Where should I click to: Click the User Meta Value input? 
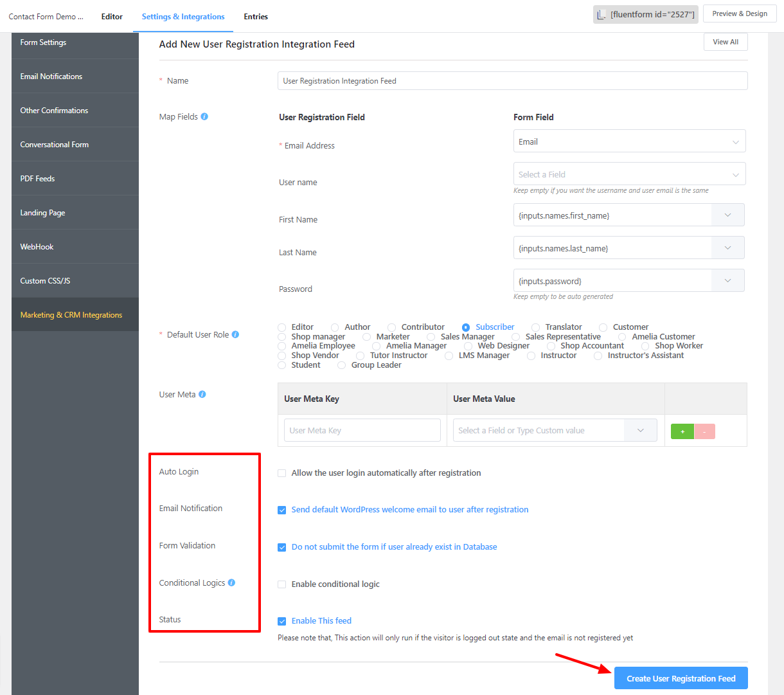[x=539, y=431]
